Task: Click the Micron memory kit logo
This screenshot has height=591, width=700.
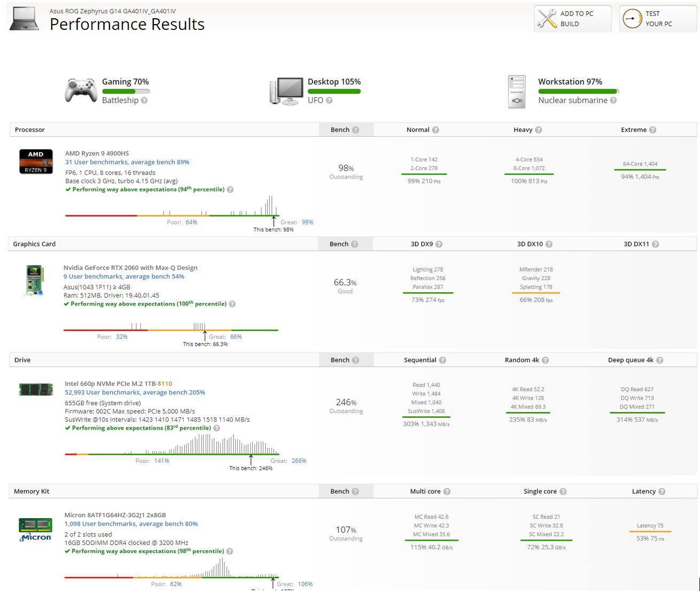Action: pos(35,530)
